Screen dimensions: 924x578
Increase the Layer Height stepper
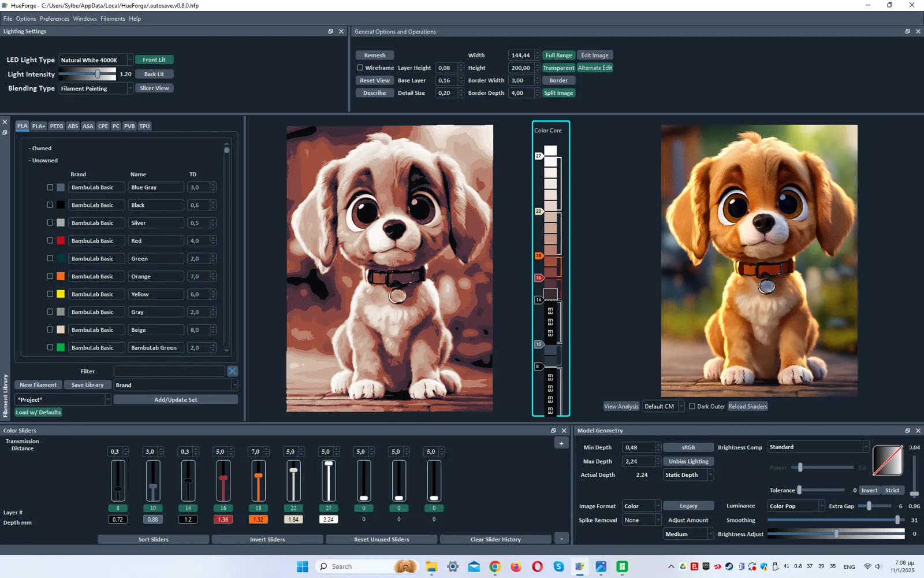point(460,65)
